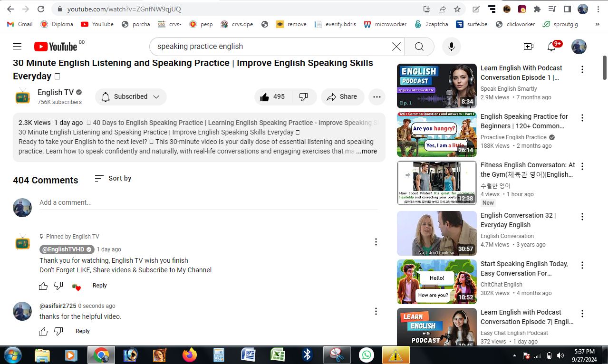Share this video
This screenshot has width=608, height=364.
[x=342, y=96]
